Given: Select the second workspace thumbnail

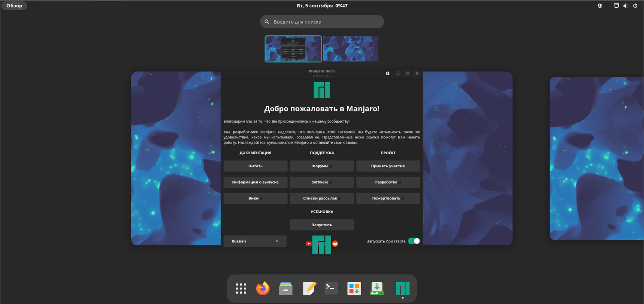Looking at the screenshot, I should tap(351, 49).
